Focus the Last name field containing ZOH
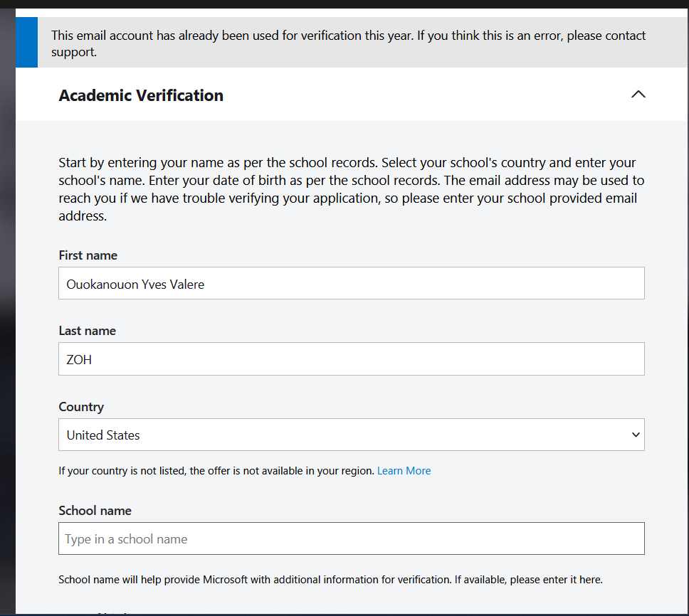The width and height of the screenshot is (689, 616). pos(352,359)
